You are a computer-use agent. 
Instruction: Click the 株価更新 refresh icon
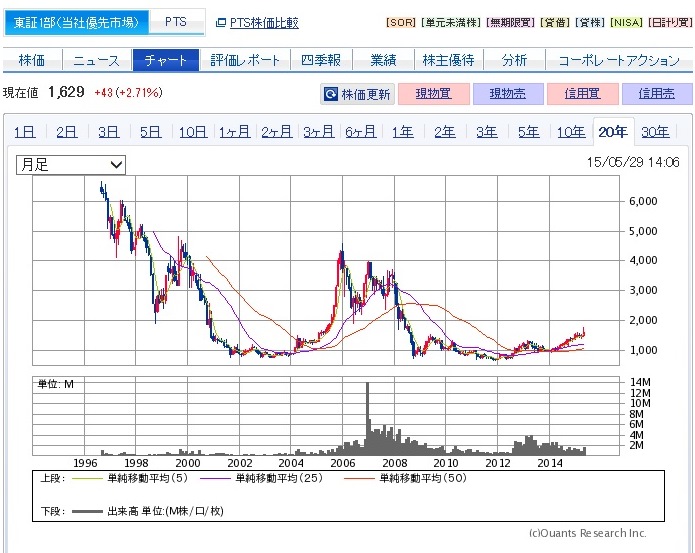pyautogui.click(x=330, y=95)
